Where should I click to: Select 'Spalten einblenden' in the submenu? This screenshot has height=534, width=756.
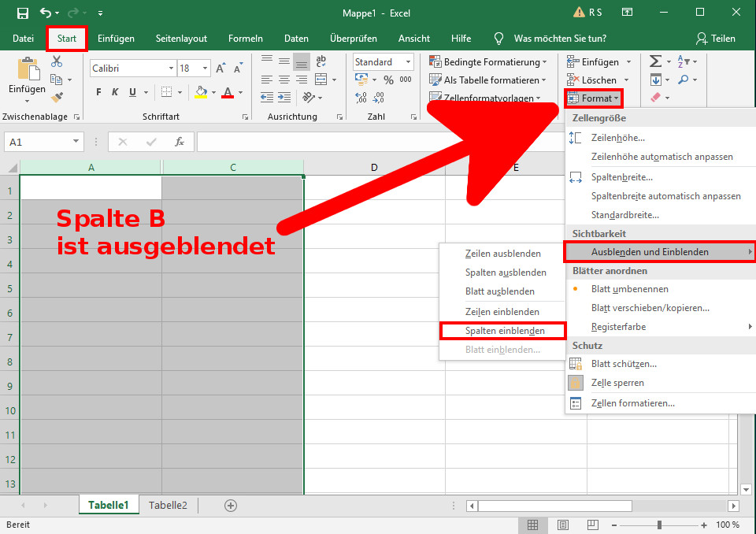coord(504,331)
